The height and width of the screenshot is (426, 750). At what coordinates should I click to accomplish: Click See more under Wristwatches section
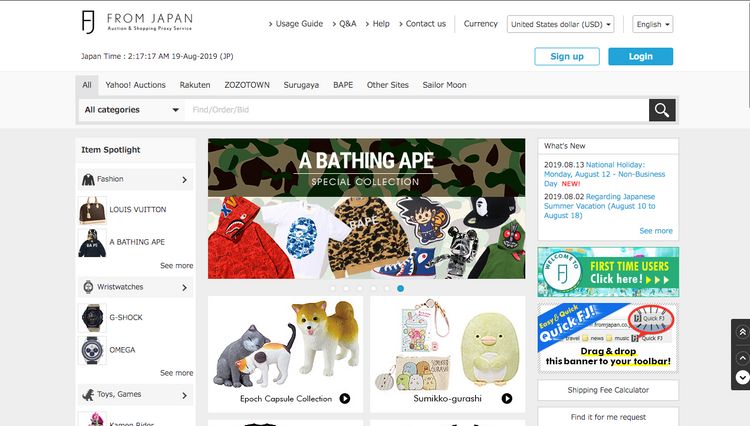176,373
